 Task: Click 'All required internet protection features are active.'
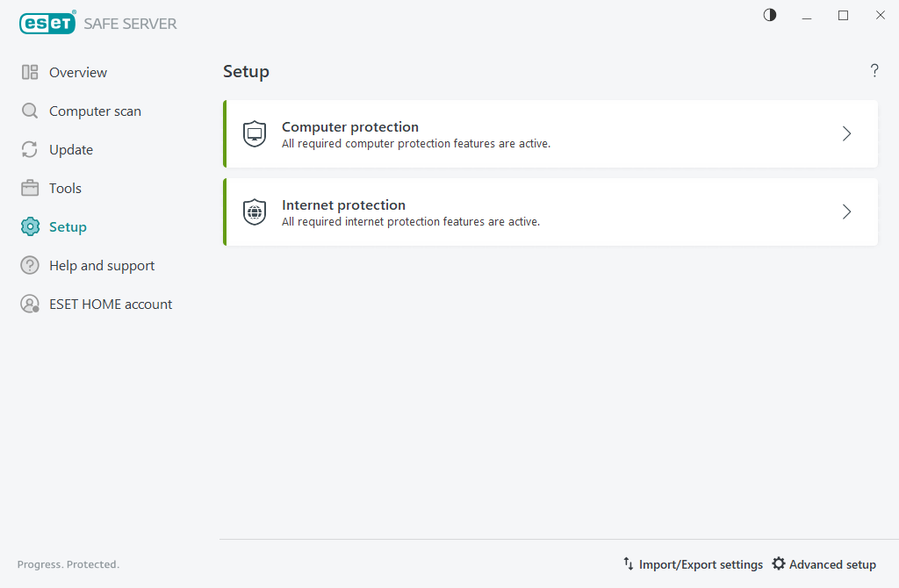tap(411, 221)
